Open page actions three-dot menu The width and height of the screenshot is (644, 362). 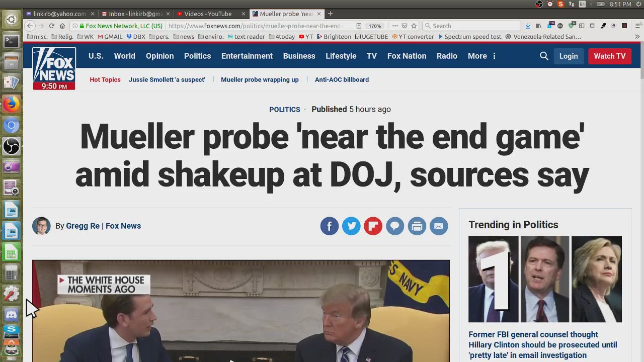tap(395, 26)
